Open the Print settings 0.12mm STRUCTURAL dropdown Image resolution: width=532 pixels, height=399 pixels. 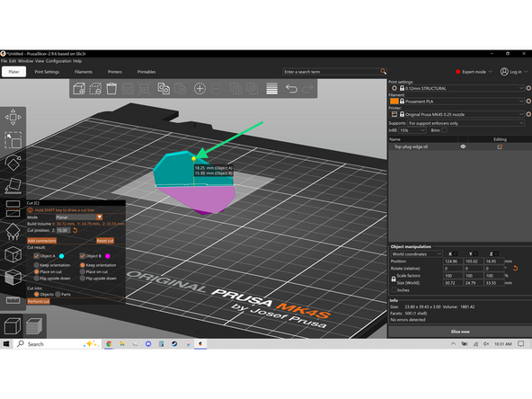461,88
